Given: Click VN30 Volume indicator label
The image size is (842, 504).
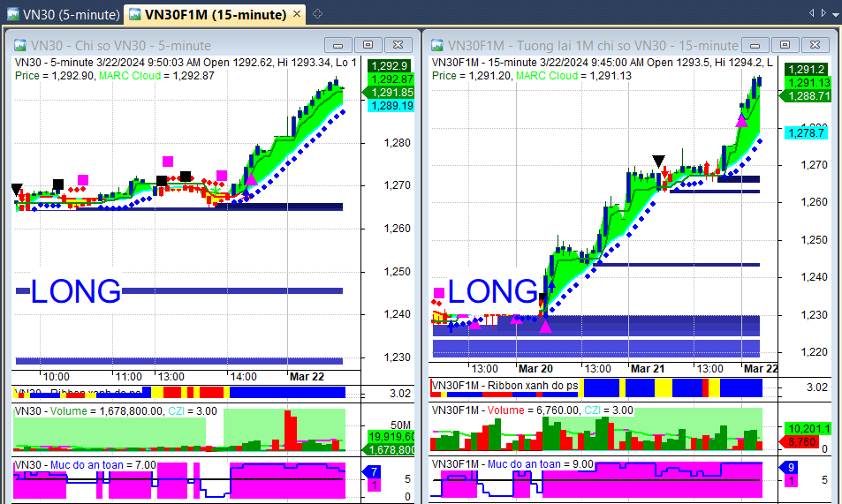Looking at the screenshot, I should click(x=68, y=411).
